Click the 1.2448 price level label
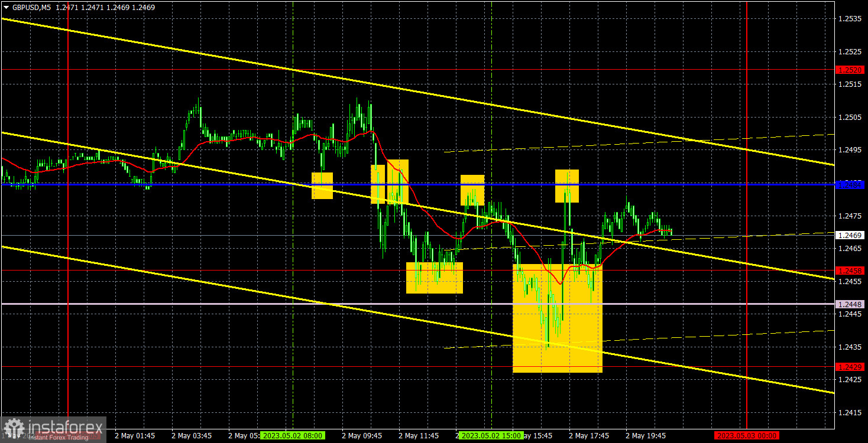The width and height of the screenshot is (868, 443). point(850,304)
